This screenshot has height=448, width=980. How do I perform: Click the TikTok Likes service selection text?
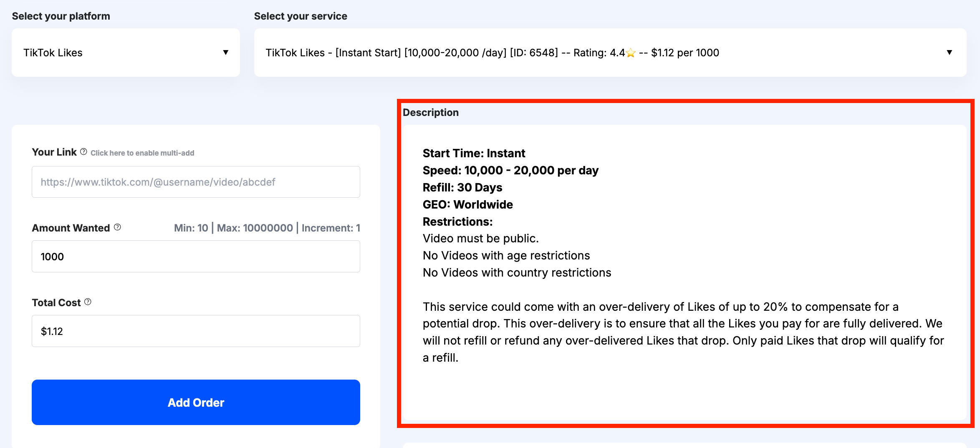coord(492,53)
